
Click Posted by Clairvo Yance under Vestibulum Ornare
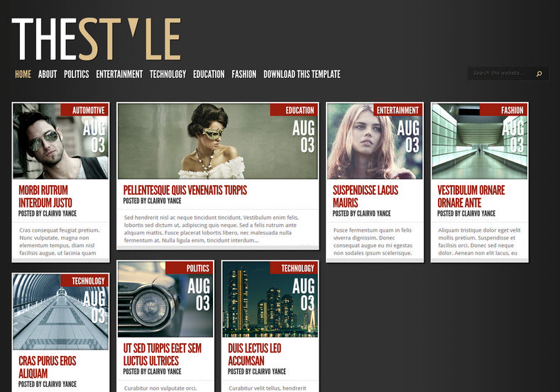(466, 213)
